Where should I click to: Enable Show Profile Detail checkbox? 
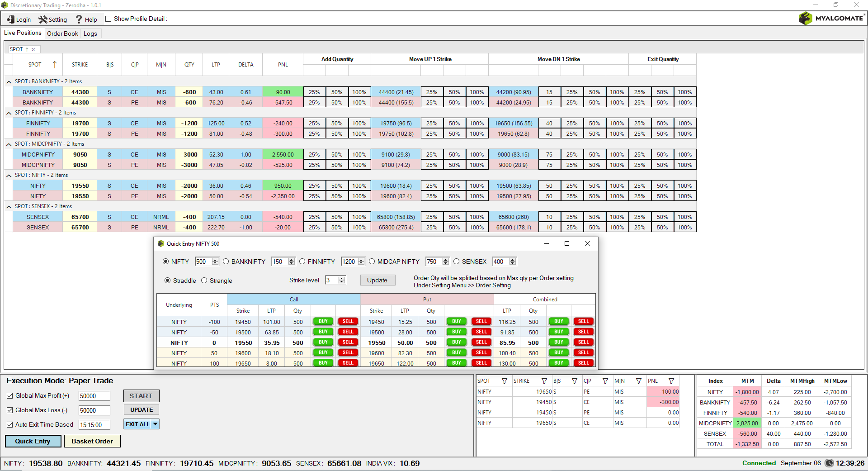pos(108,19)
